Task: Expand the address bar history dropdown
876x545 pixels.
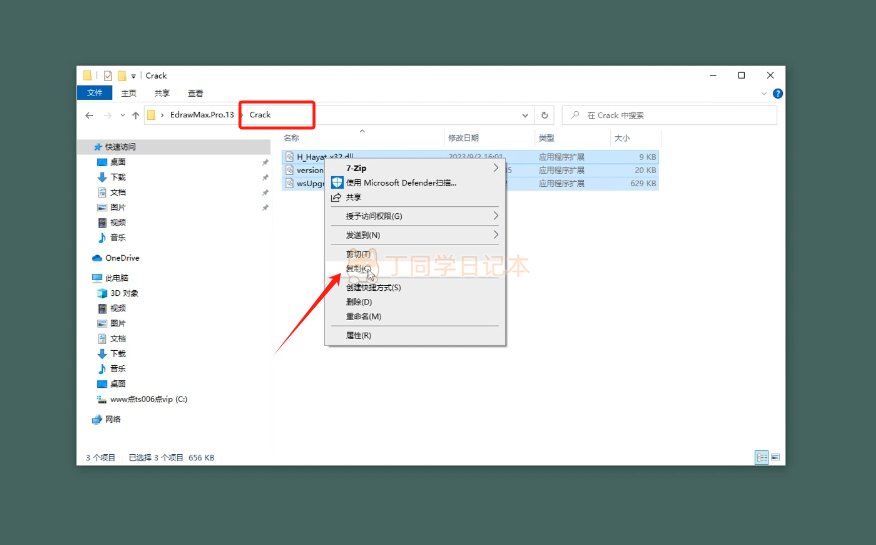Action: click(x=525, y=116)
